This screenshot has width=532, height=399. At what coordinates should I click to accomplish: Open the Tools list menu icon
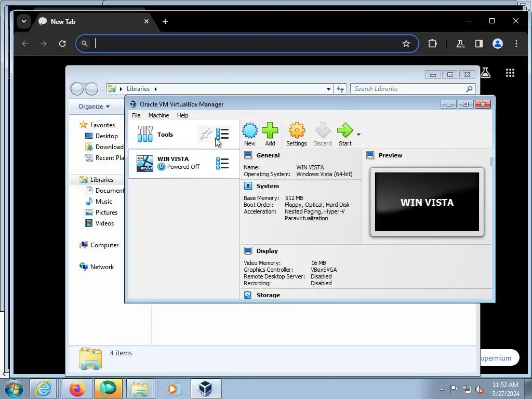pyautogui.click(x=222, y=134)
